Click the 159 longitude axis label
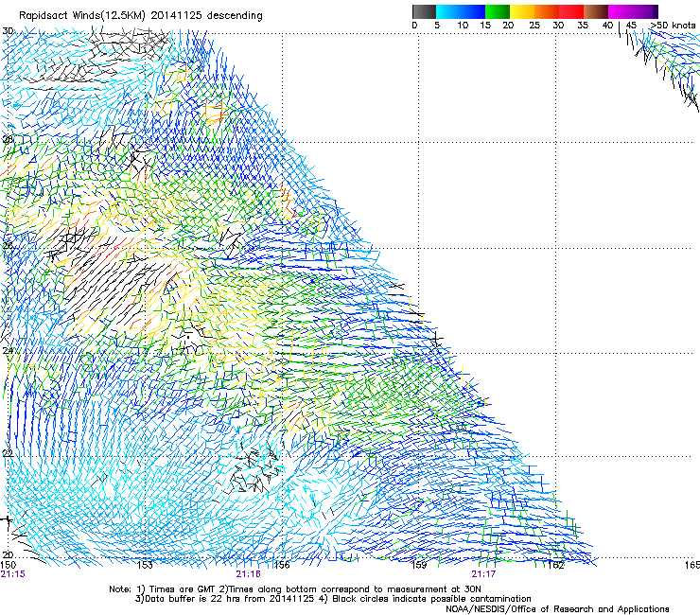700x615 pixels. (x=418, y=565)
